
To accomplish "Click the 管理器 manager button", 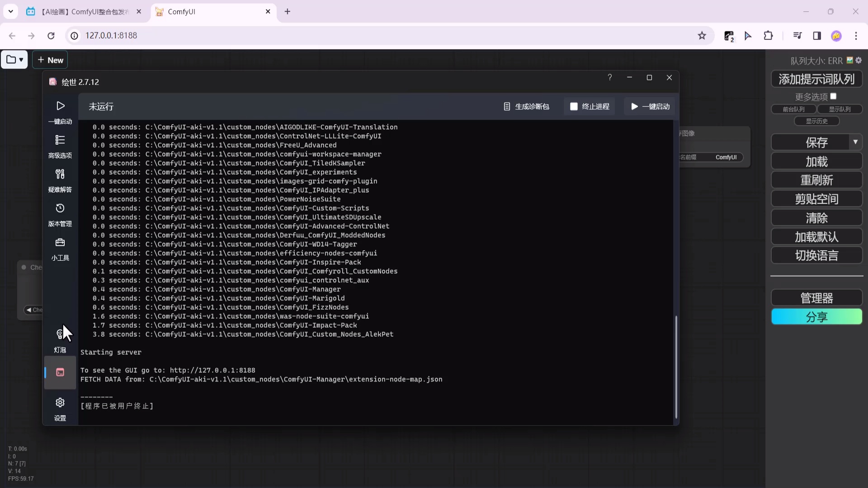I will tap(816, 298).
